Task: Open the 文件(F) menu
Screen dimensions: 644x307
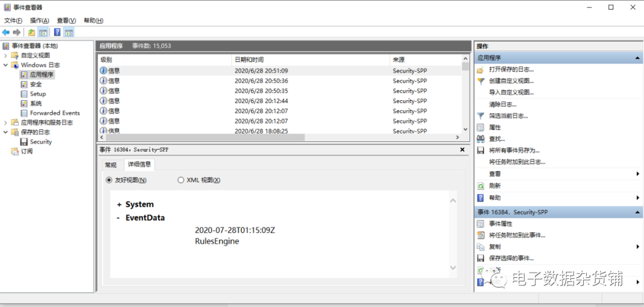Action: pos(13,20)
